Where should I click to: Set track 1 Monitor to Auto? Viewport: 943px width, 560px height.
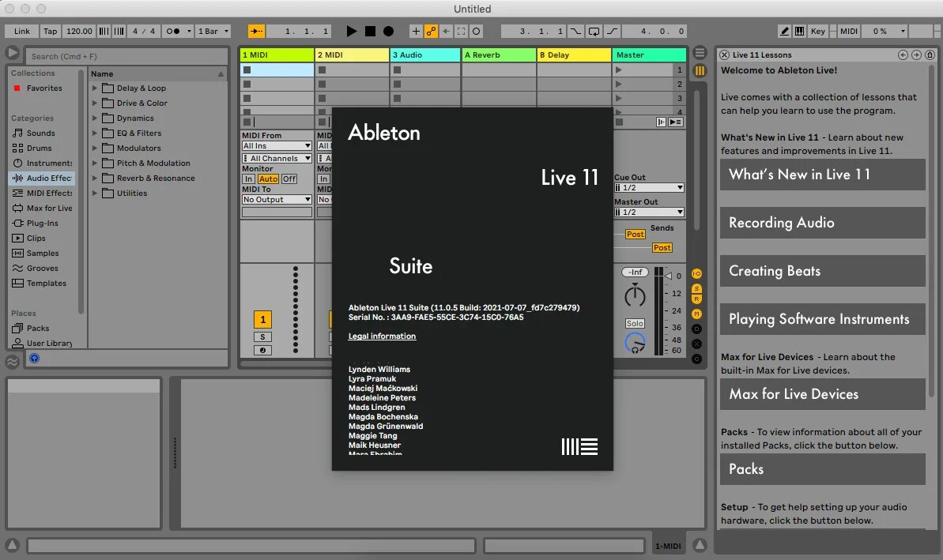pos(268,179)
